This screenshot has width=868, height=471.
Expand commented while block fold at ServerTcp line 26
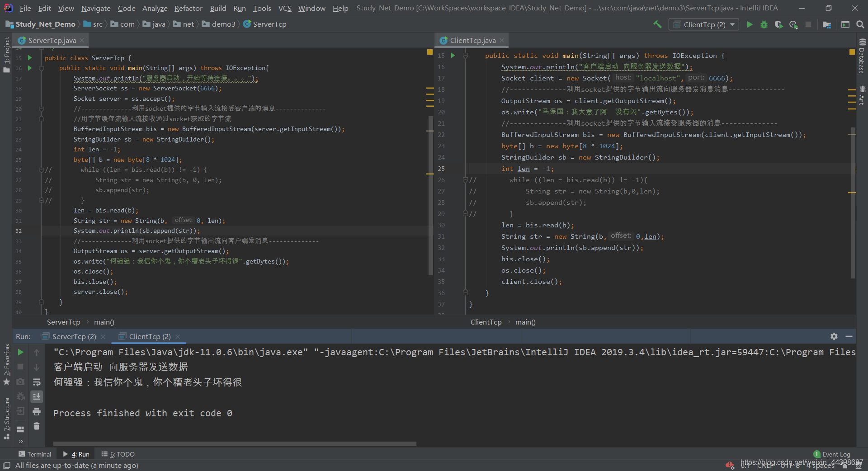pyautogui.click(x=41, y=170)
